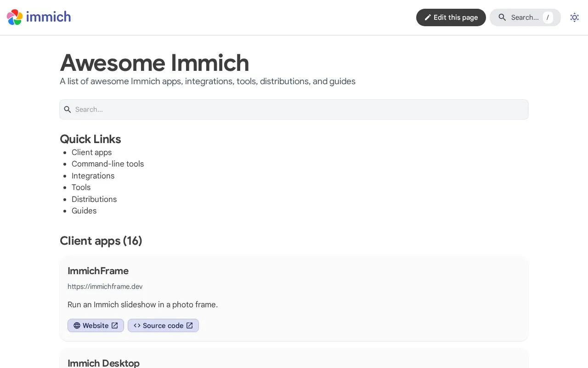
Task: Click the ImmichFrame card title
Action: (x=98, y=271)
